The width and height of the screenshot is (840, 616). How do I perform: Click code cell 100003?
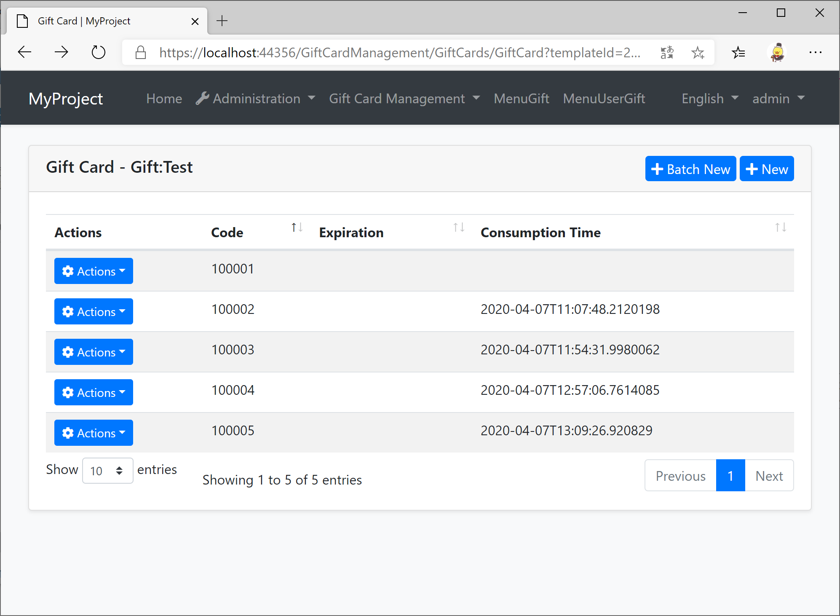(233, 350)
